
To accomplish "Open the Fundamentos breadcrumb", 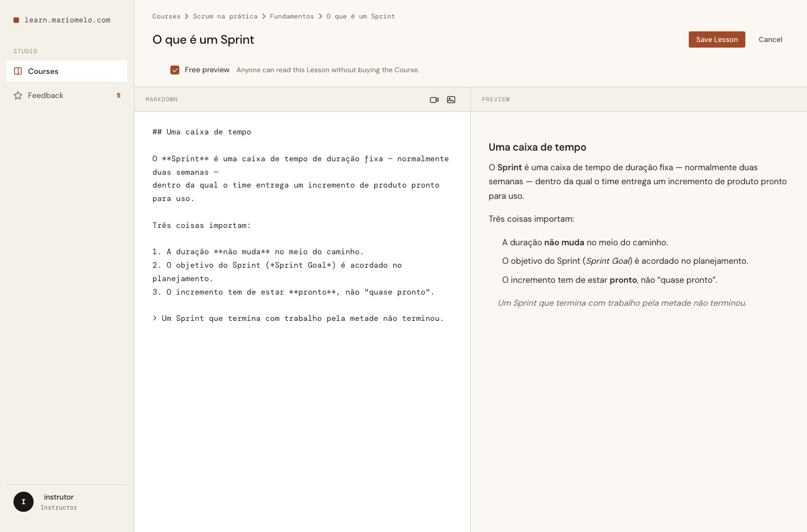I will tap(292, 16).
